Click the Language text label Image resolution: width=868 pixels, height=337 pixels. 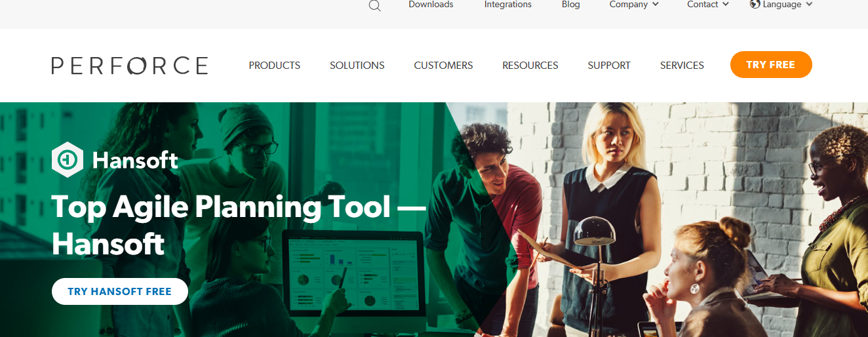coord(782,5)
